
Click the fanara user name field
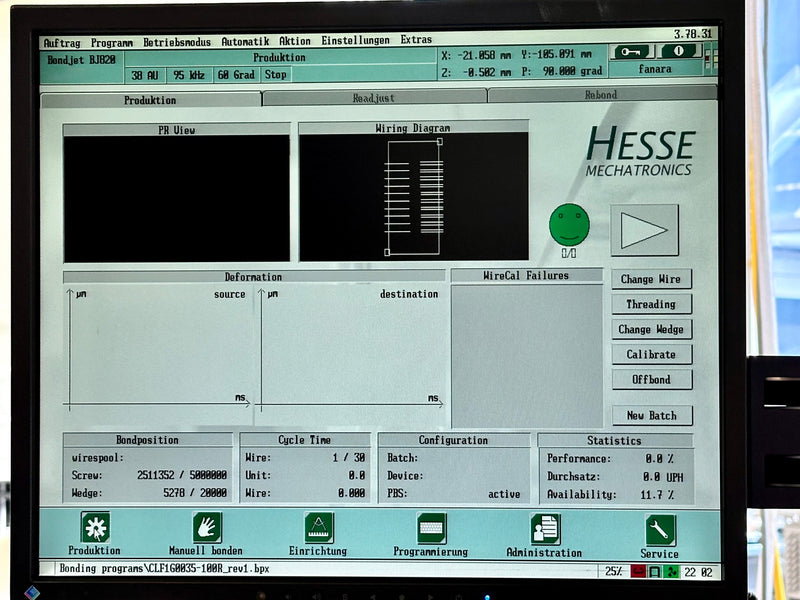click(656, 68)
